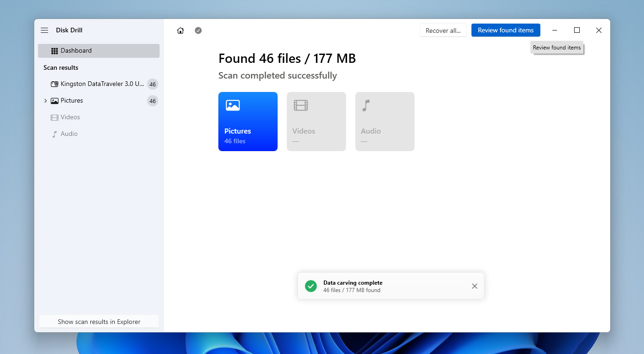The width and height of the screenshot is (644, 354).
Task: Click the Dashboard grid icon
Action: [55, 51]
